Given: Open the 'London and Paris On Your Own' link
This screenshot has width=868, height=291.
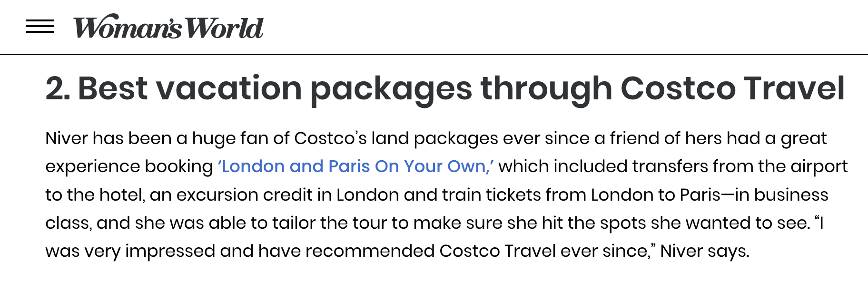Looking at the screenshot, I should pyautogui.click(x=355, y=166).
